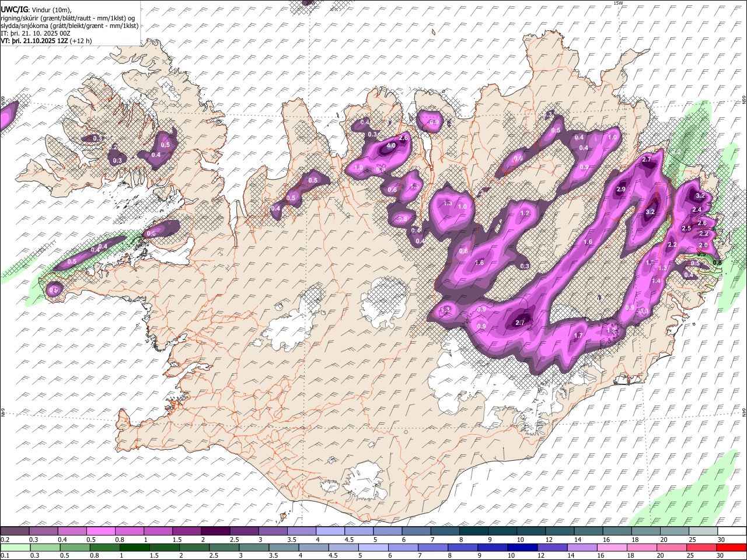747x560 pixels.
Task: Click the "0.2" label in top legend row
Action: 5,540
